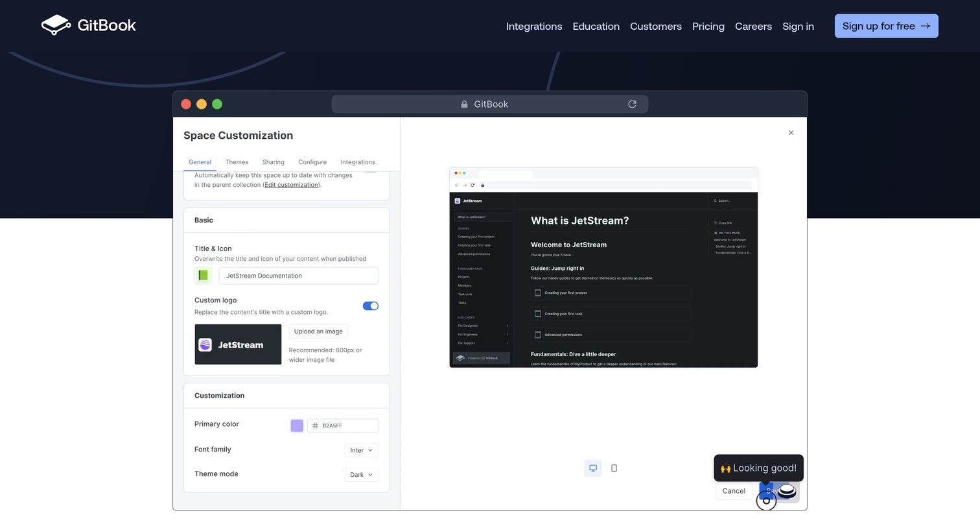Expand the For Engineers section in preview
The height and width of the screenshot is (528, 980).
tap(507, 334)
